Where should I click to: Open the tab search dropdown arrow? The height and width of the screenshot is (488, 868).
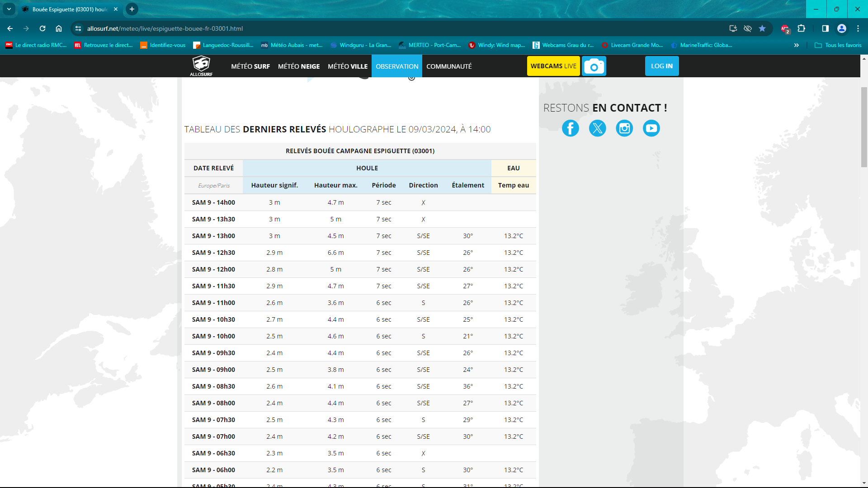[9, 9]
